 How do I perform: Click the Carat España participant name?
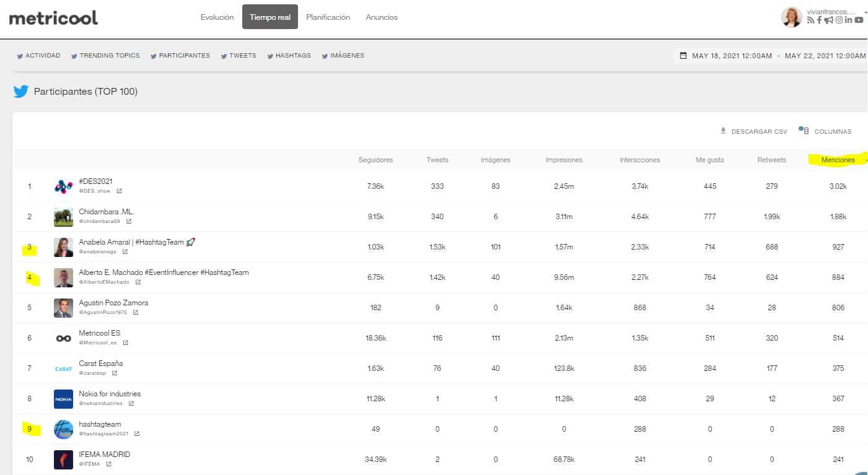click(x=101, y=364)
